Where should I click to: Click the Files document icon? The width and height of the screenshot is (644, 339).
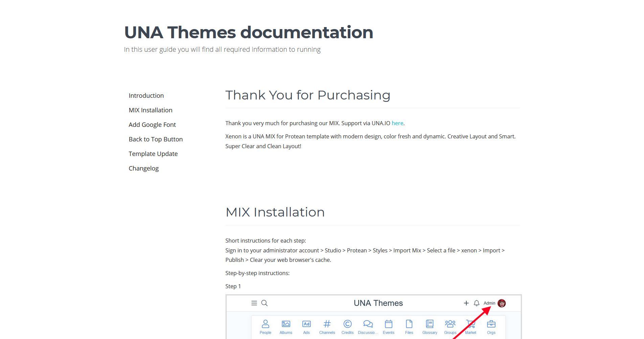pos(409,324)
